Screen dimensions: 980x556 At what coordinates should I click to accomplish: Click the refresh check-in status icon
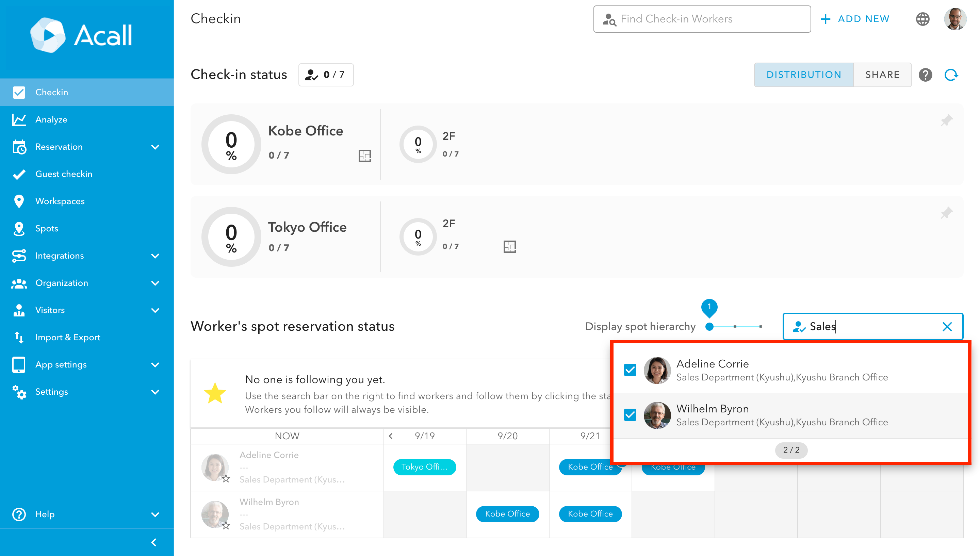[951, 75]
